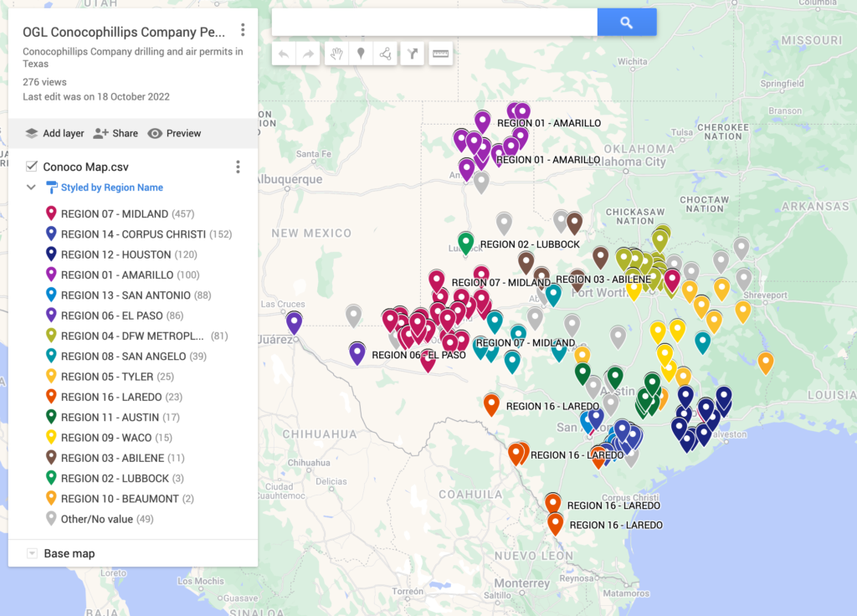This screenshot has height=616, width=857.
Task: Open map Preview
Action: (x=174, y=133)
